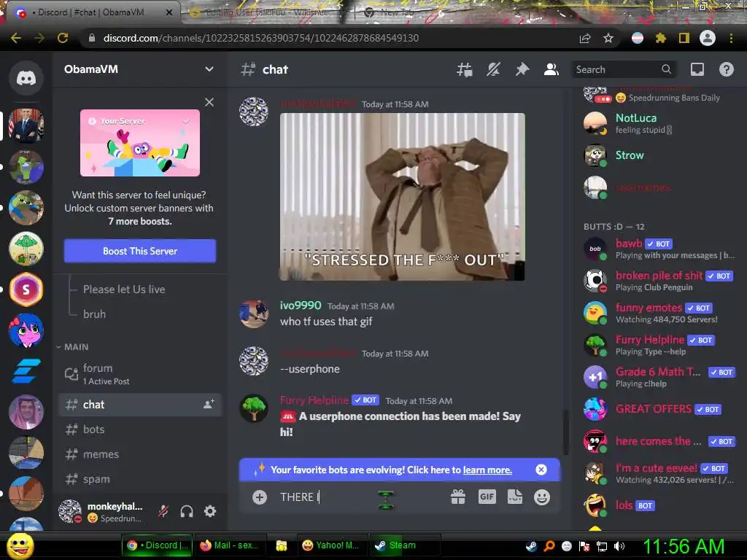Click create invite icon on chat channel
The width and height of the screenshot is (747, 560).
point(209,404)
